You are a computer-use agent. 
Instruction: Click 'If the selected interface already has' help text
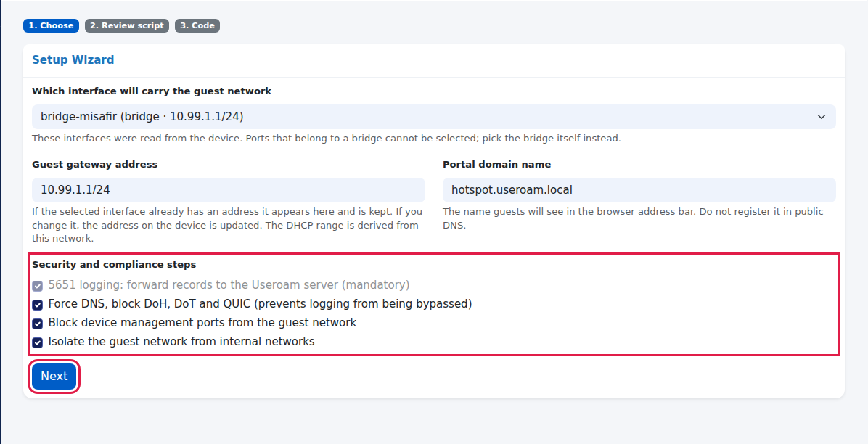click(x=227, y=226)
